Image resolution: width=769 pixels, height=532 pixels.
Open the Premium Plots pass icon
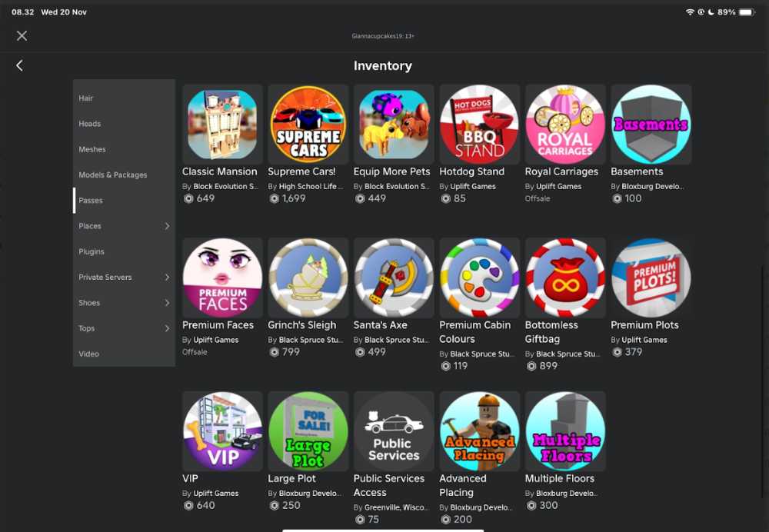pos(651,278)
